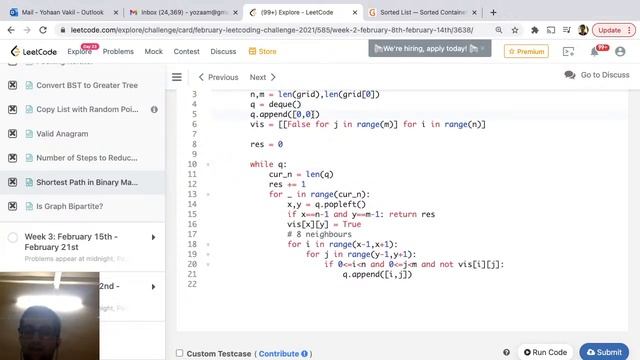Viewport: 640px width, 360px height.
Task: Click completion checkbox for Shortest Path in Binary Matrix
Action: point(13,182)
